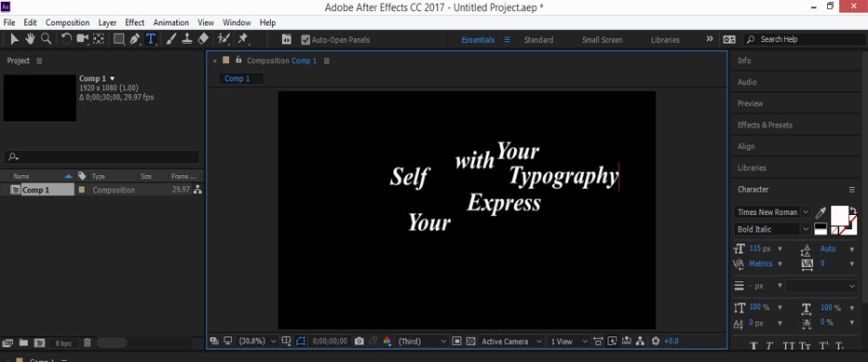Open the Effects & Presets panel
The image size is (868, 362).
pos(765,125)
